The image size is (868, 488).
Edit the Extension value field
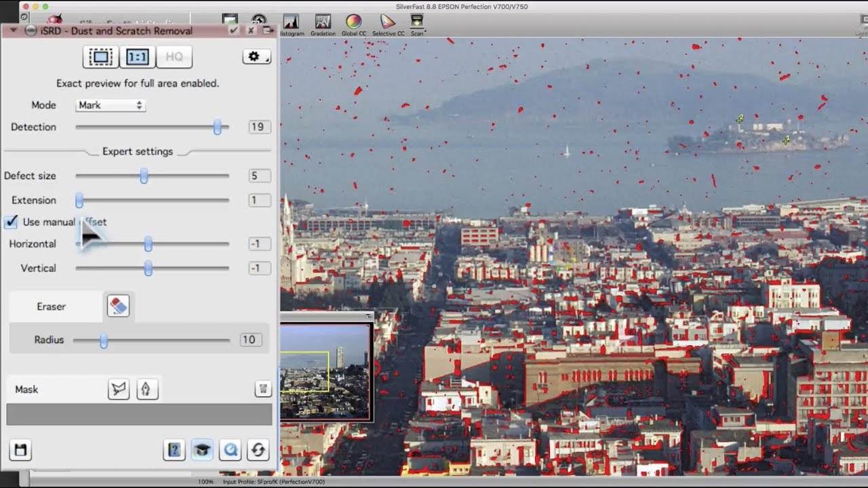[260, 200]
